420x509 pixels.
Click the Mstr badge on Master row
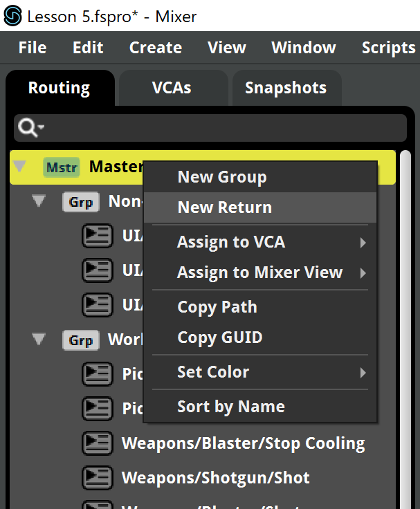pos(62,167)
